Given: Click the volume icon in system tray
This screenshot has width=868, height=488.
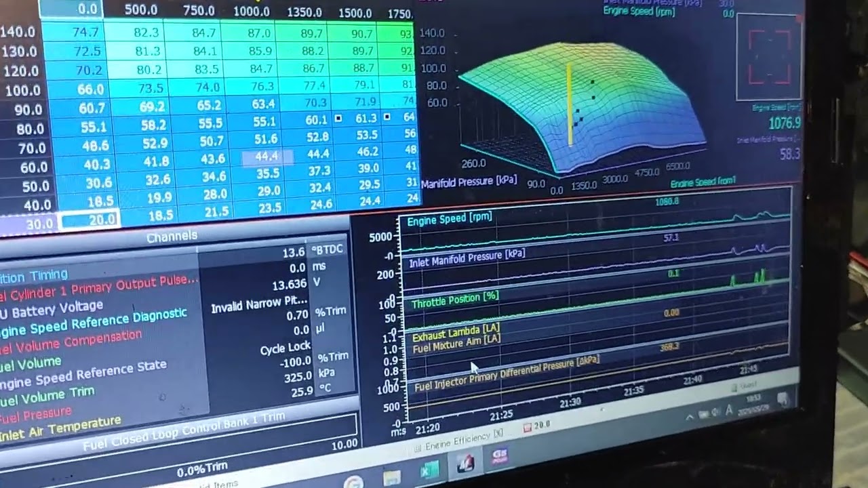Looking at the screenshot, I should (716, 413).
